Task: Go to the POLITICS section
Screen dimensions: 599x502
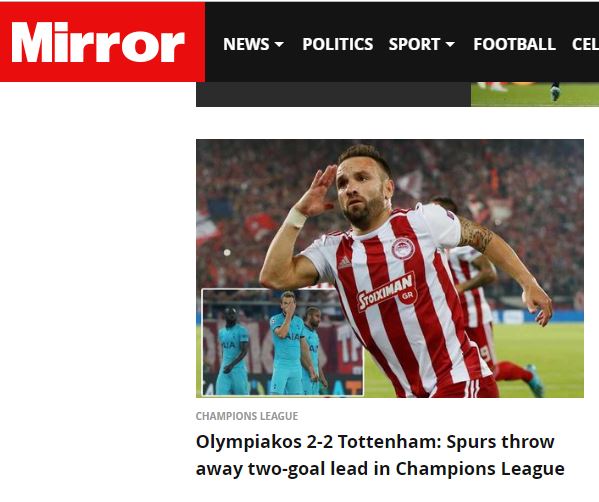Action: (x=338, y=44)
